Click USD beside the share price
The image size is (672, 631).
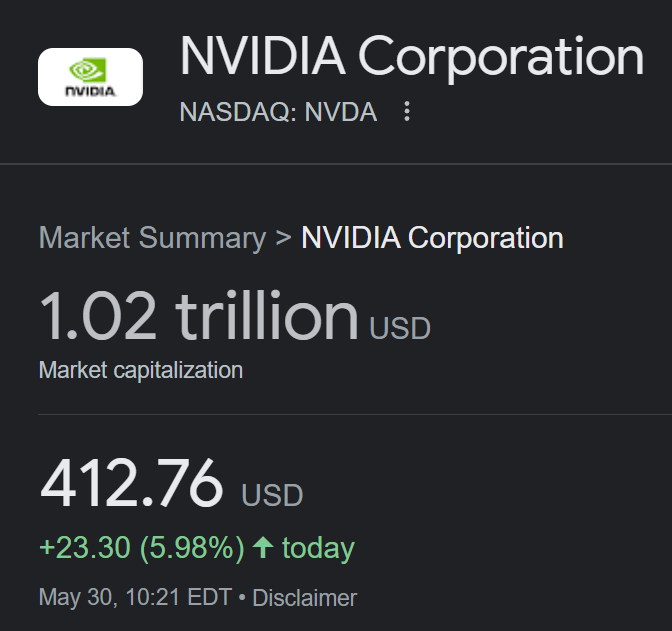[x=272, y=495]
